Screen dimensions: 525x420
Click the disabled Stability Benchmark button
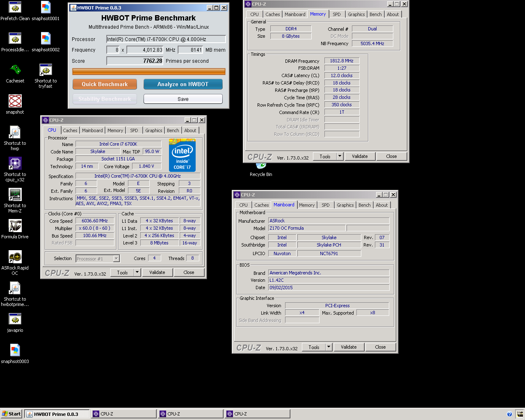[105, 99]
